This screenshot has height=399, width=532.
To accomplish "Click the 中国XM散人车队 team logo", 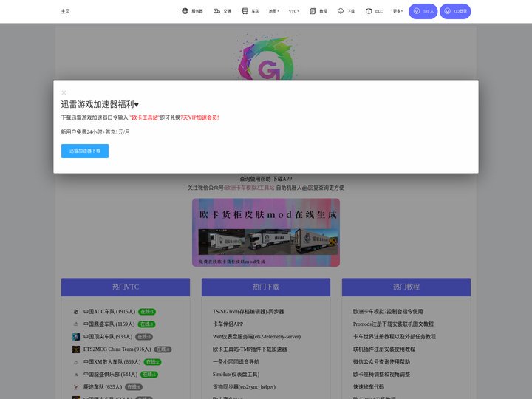I will coord(76,361).
